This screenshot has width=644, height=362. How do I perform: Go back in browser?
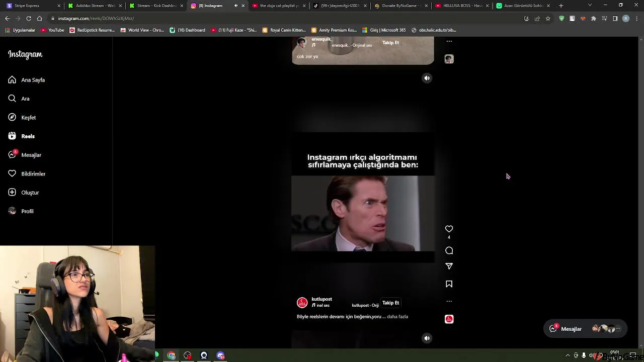point(7,19)
